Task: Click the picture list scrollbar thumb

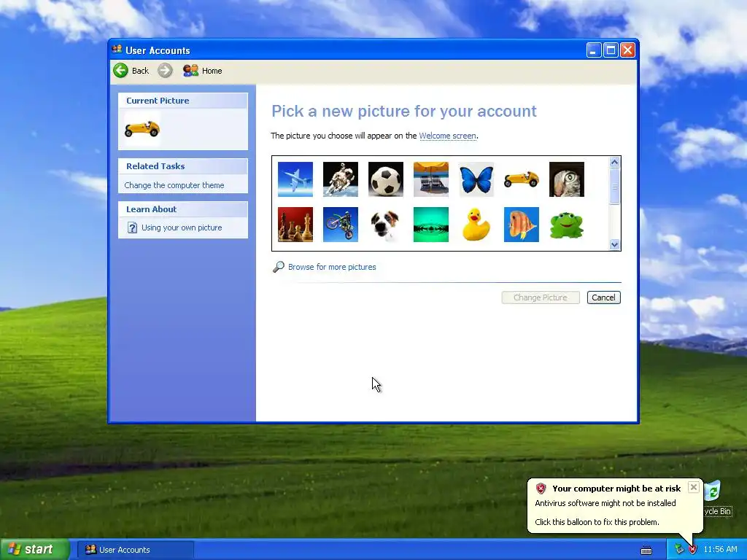Action: (x=614, y=186)
